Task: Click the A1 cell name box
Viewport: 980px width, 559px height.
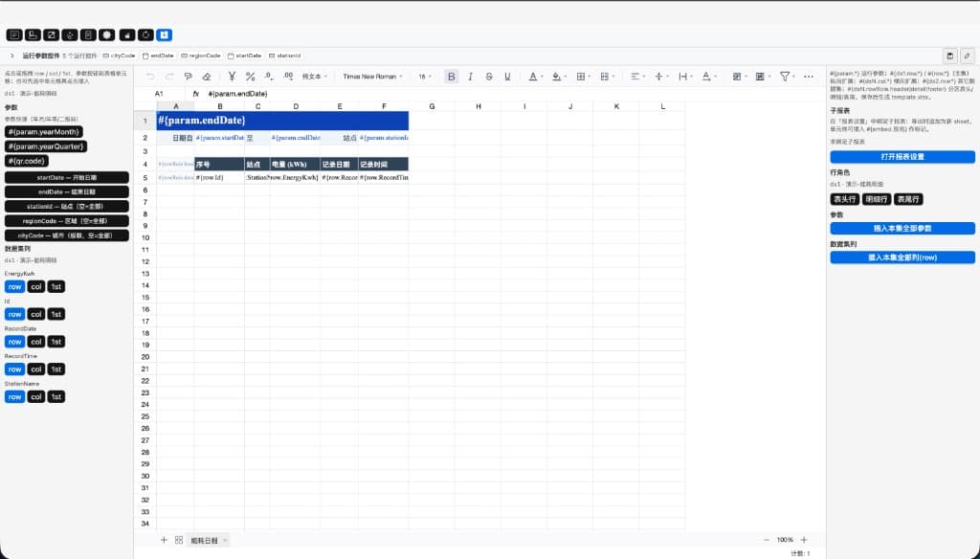Action: click(x=160, y=94)
